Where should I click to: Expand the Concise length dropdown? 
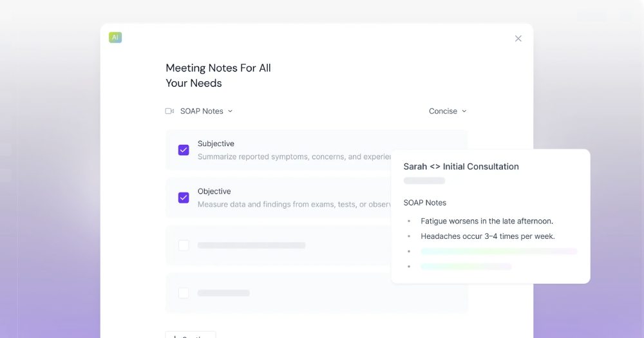click(x=447, y=111)
